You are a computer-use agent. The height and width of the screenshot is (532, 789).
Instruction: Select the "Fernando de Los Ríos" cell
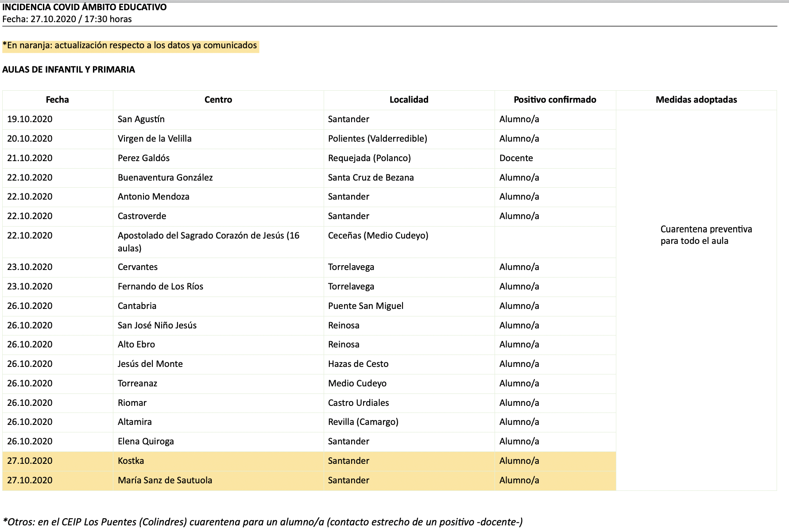pyautogui.click(x=160, y=286)
